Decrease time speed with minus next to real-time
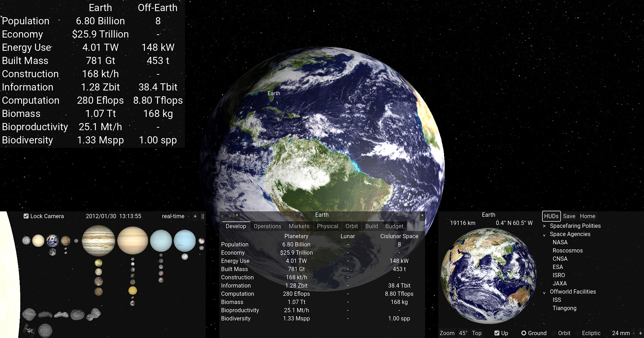Screen dimensions: 644x338 point(188,216)
